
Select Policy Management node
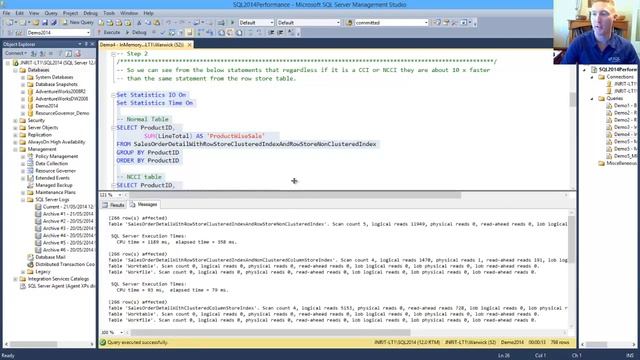click(x=56, y=156)
